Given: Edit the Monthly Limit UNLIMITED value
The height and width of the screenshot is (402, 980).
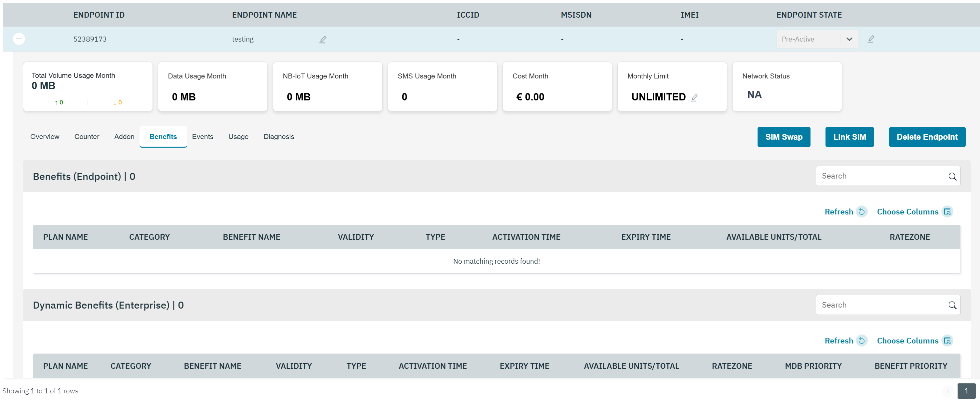Looking at the screenshot, I should (694, 98).
